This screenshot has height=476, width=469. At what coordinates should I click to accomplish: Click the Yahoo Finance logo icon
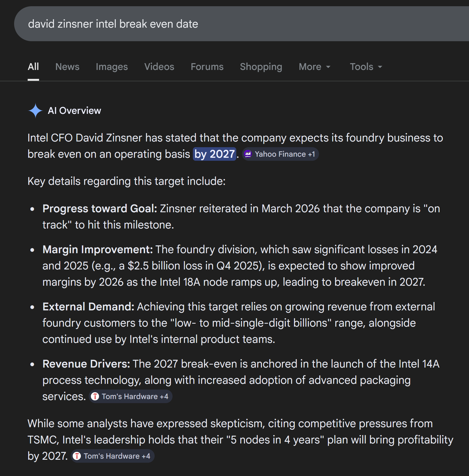pos(248,154)
